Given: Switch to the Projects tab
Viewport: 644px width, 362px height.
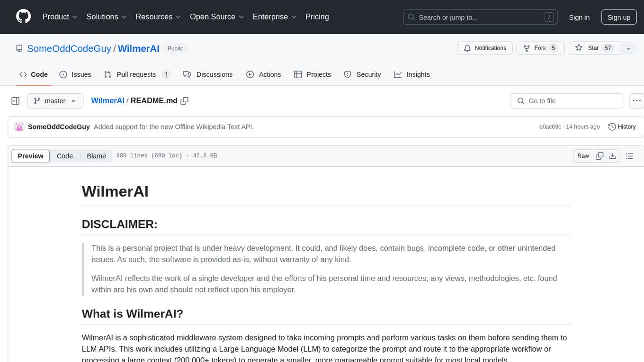Looking at the screenshot, I should click(x=313, y=74).
